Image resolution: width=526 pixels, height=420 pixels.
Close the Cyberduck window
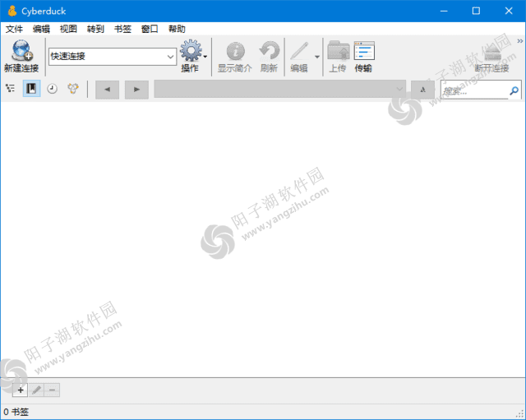click(509, 11)
